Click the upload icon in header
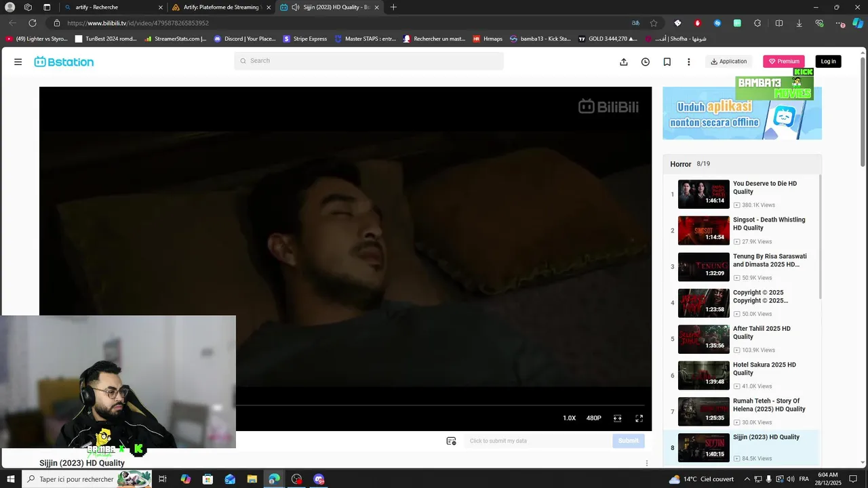The width and height of the screenshot is (868, 488). point(624,62)
